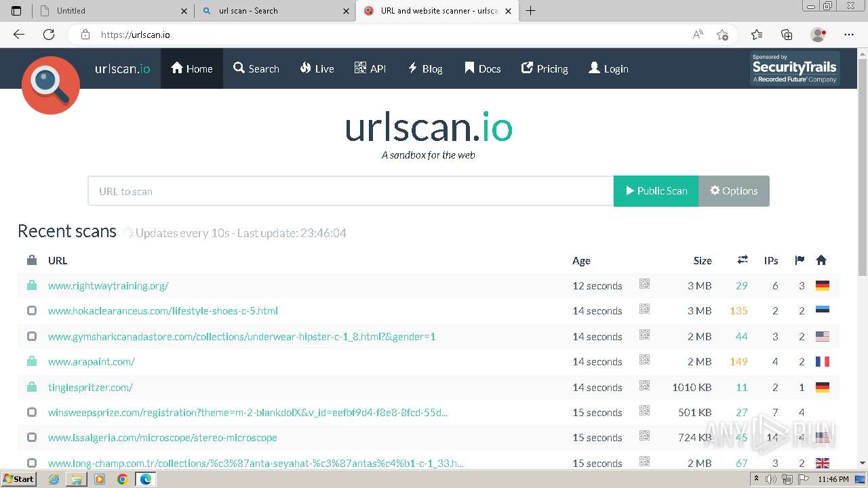Click the lock icon beside tinglespritzer.com
Screen dimensions: 868x488
coord(32,387)
